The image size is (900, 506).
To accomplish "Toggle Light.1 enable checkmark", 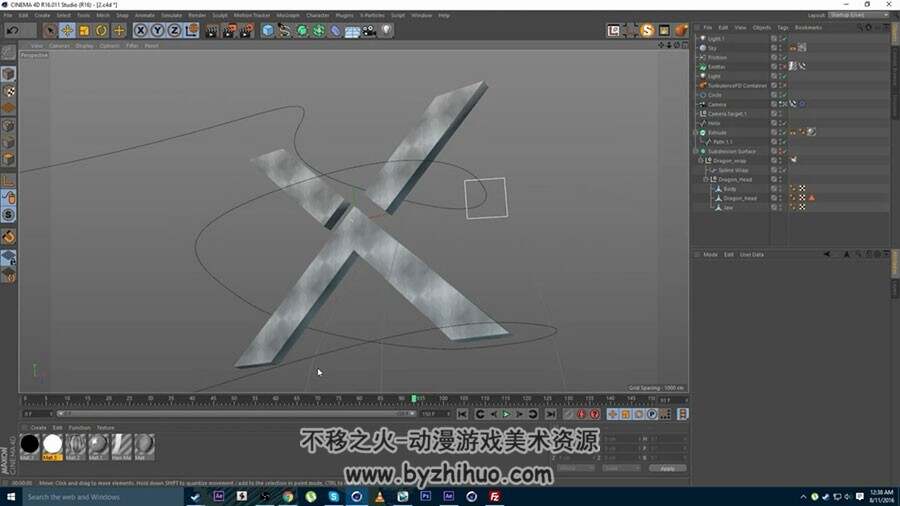I will point(783,39).
